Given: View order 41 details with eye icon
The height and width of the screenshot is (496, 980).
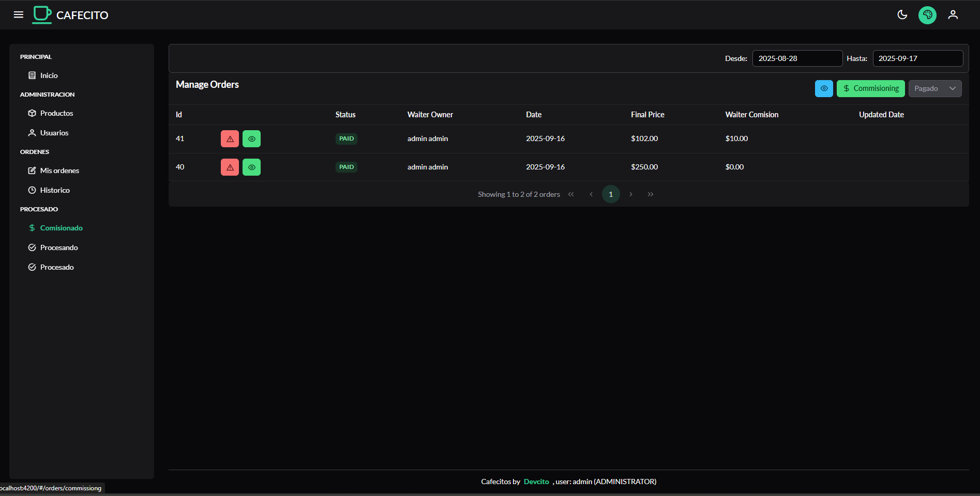Looking at the screenshot, I should coord(251,138).
